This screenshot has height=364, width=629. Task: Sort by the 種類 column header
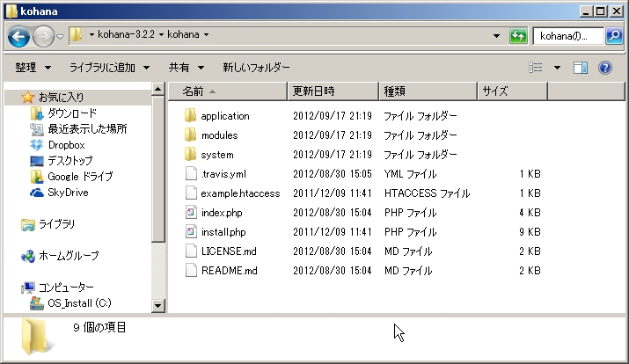(x=428, y=91)
